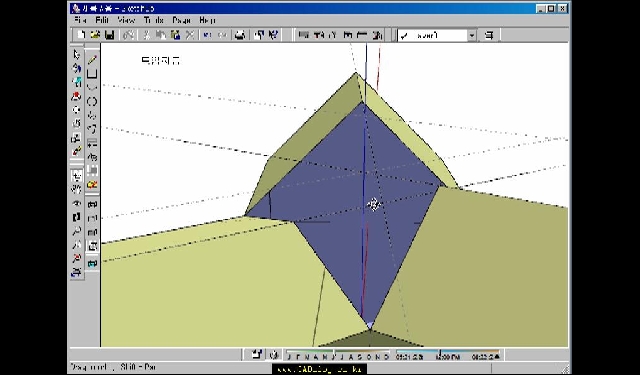Image resolution: width=640 pixels, height=375 pixels.
Task: Select the Circle drawing tool
Action: pyautogui.click(x=92, y=102)
